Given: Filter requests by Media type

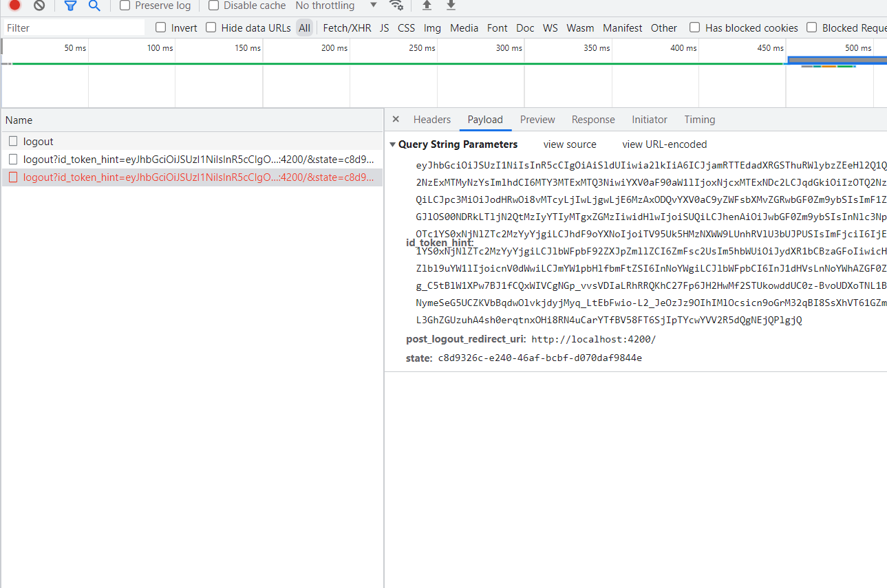Looking at the screenshot, I should (x=464, y=28).
